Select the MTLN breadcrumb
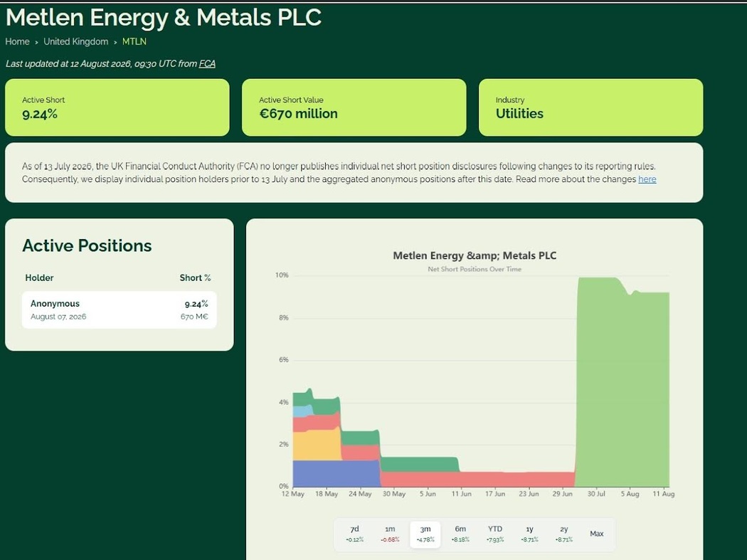747x560 pixels. 134,41
